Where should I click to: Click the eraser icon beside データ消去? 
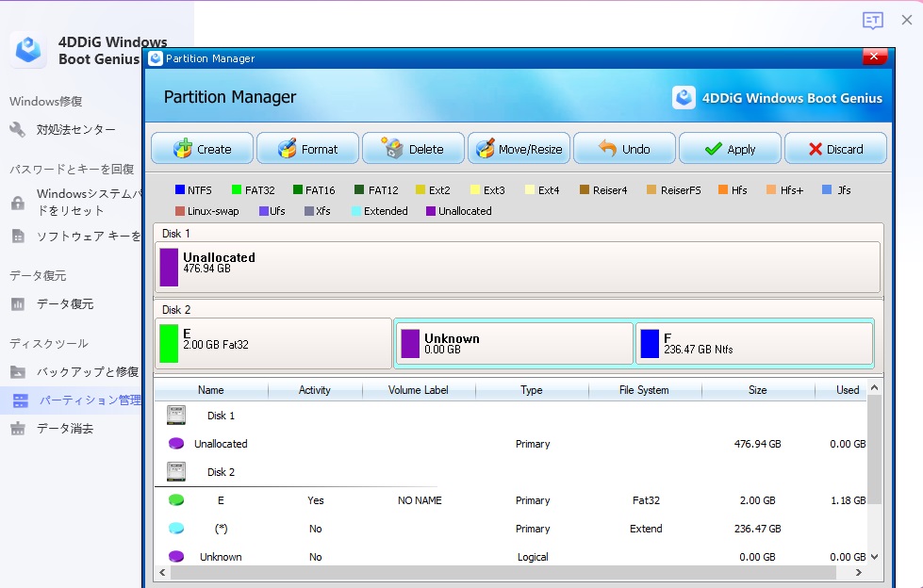(18, 429)
